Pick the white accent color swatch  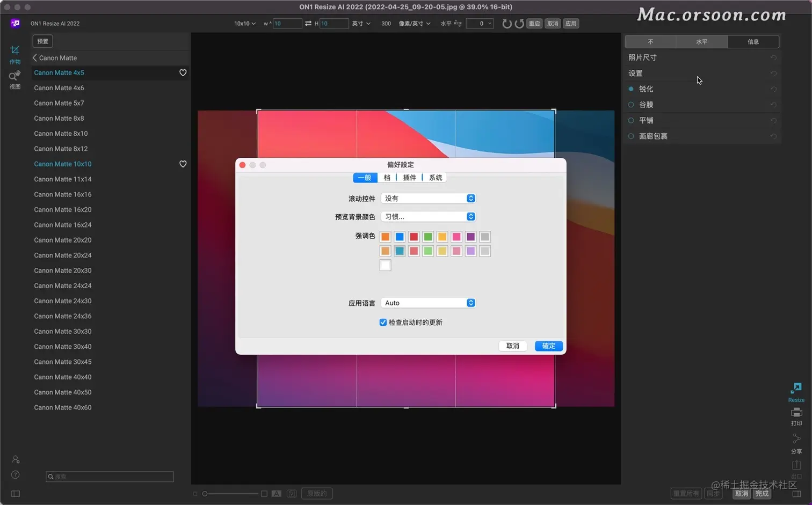386,265
